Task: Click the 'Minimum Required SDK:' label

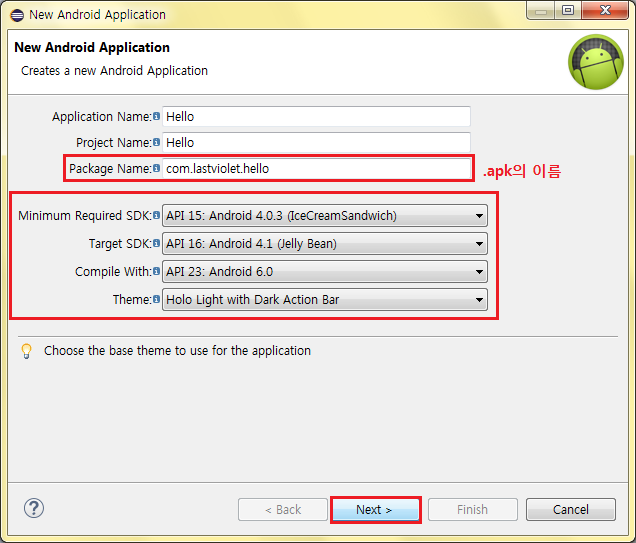Action: 85,215
